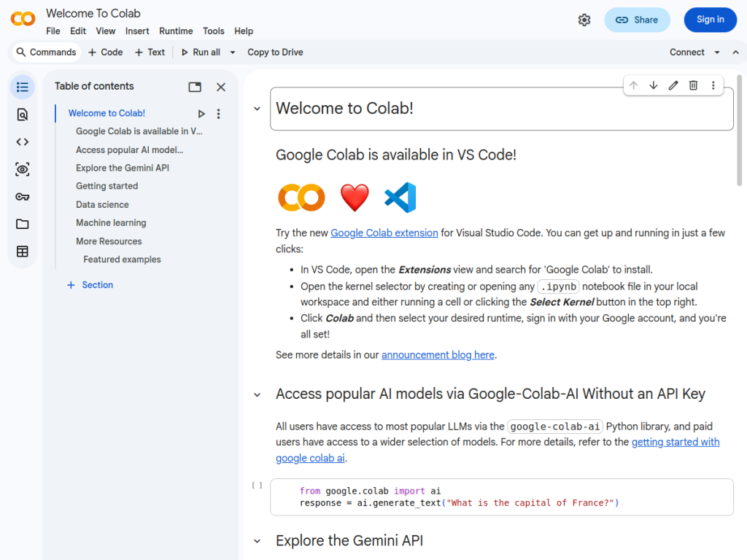Run the Welcome to Colab section
Image resolution: width=747 pixels, height=560 pixels.
[201, 114]
